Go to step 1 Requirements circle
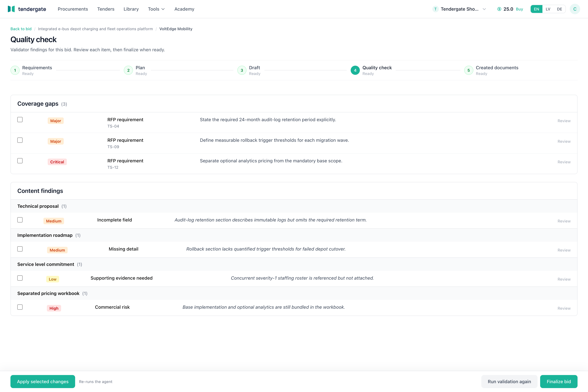 pos(15,70)
